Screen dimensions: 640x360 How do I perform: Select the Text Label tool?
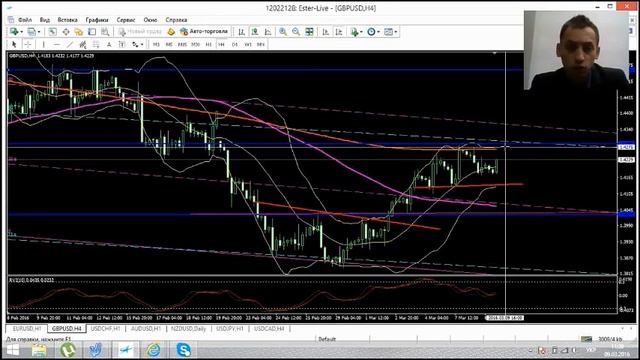point(122,44)
